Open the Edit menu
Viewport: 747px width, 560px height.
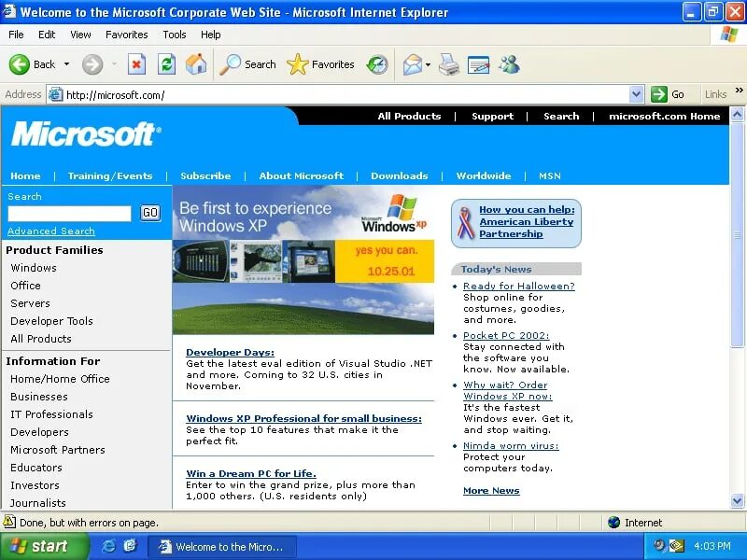47,35
